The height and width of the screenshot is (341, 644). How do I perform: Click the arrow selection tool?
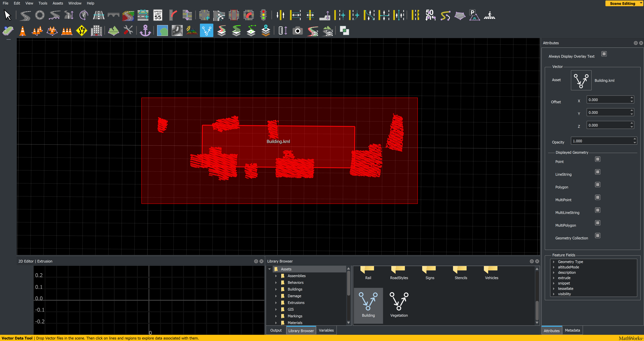[8, 15]
